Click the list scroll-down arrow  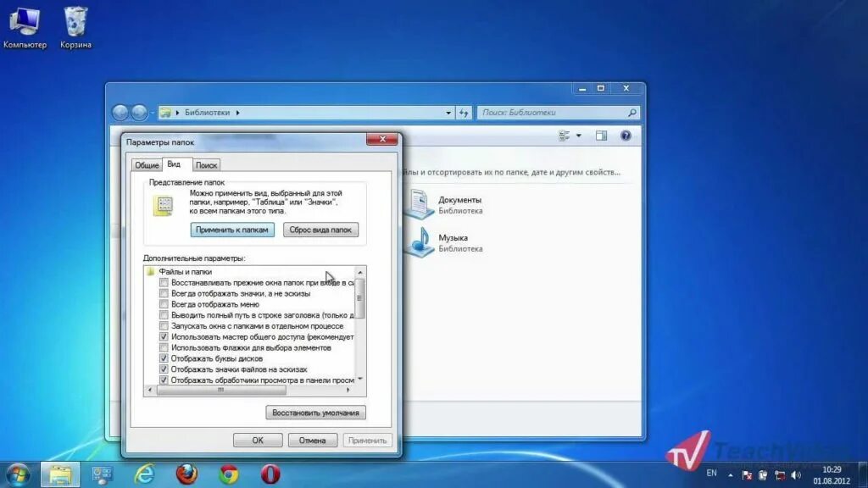point(360,379)
